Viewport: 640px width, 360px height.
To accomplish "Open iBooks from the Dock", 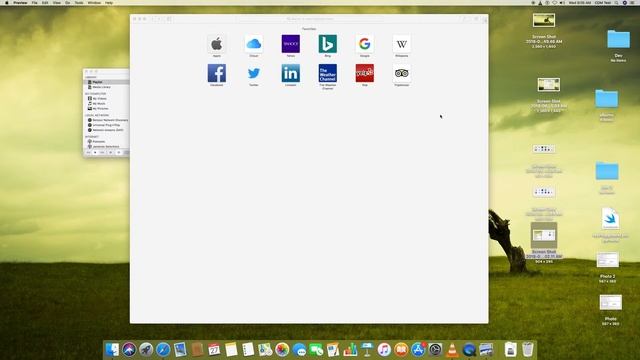I will pyautogui.click(x=401, y=350).
